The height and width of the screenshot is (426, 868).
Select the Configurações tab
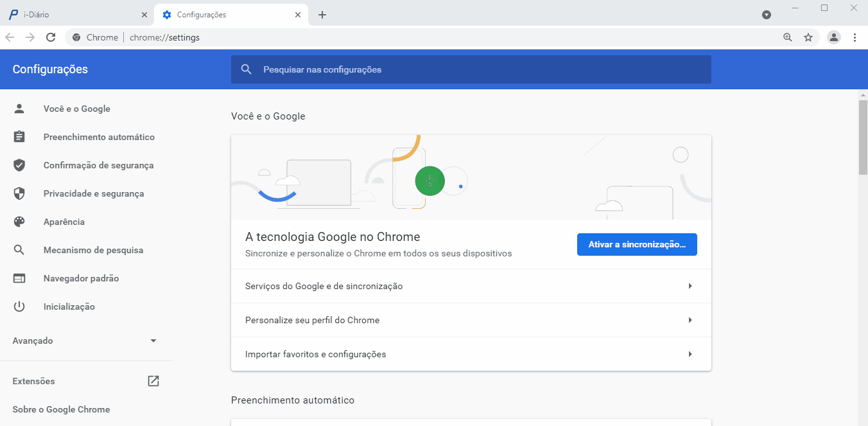point(230,15)
